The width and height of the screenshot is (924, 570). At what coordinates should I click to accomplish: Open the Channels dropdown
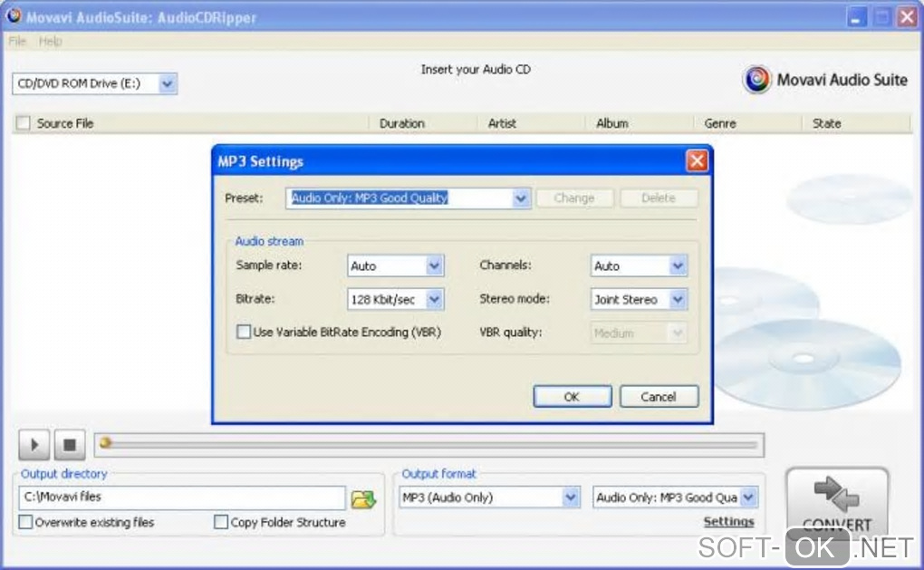click(x=678, y=266)
